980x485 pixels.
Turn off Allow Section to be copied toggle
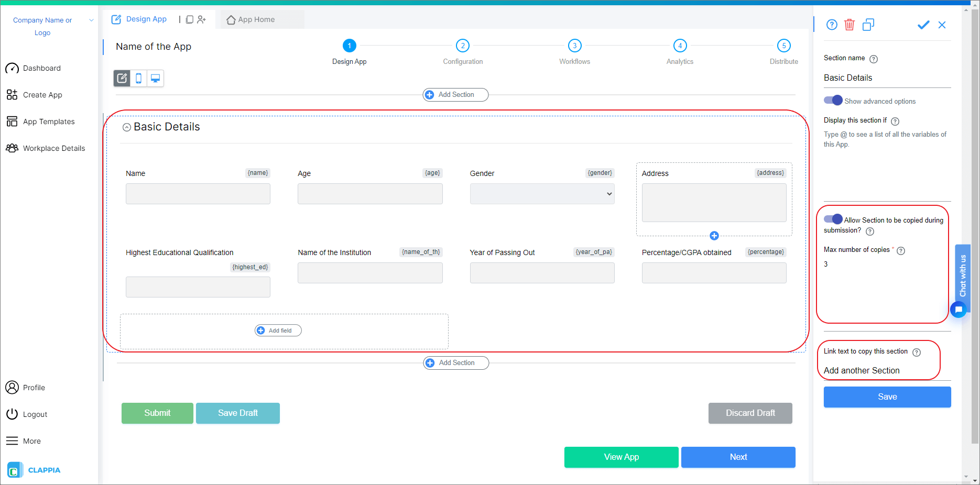click(x=832, y=219)
